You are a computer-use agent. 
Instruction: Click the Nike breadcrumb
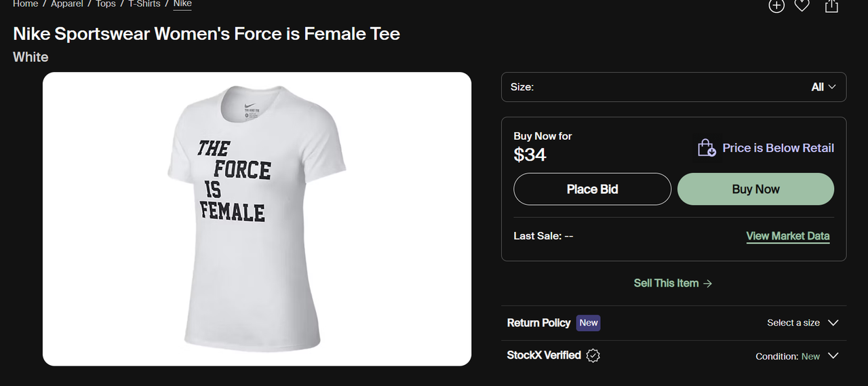point(182,4)
